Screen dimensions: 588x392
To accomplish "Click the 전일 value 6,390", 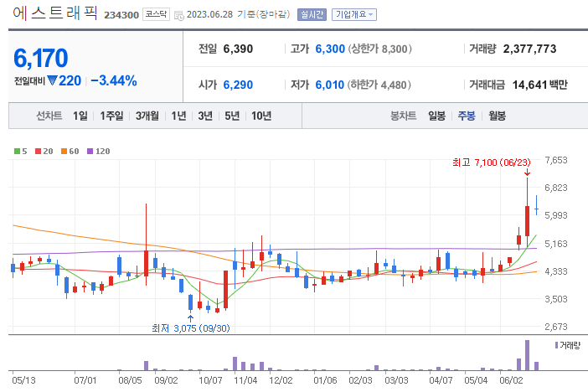I will [238, 49].
